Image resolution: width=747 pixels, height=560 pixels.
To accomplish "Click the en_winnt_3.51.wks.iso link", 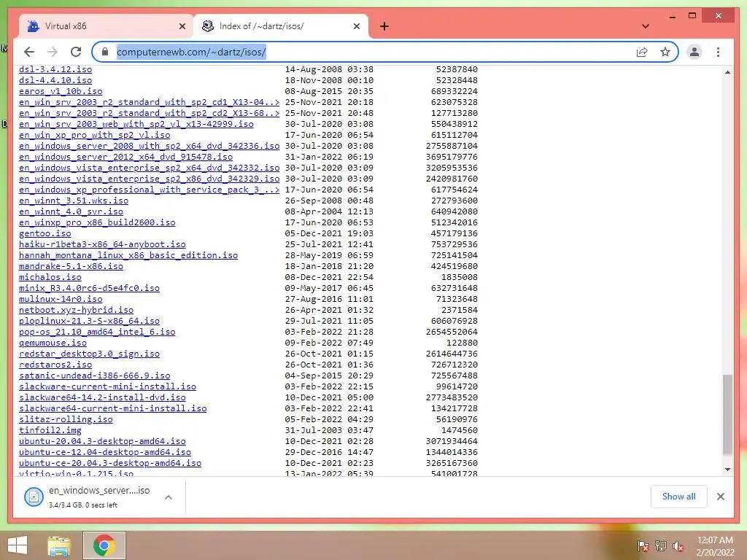I will [x=74, y=201].
